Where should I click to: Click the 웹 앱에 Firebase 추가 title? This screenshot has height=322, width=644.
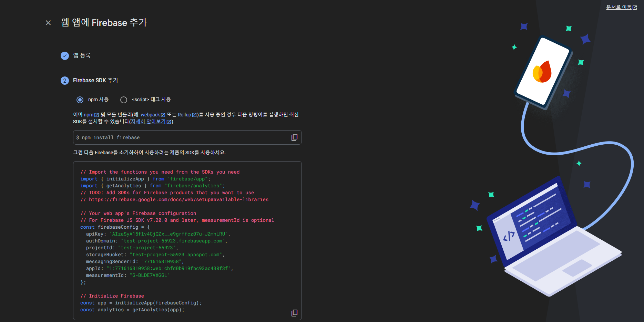pos(104,23)
